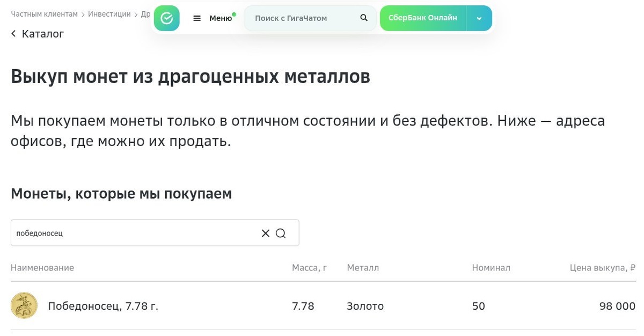Screen dimensions: 644x336
Task: Select the Наименование column header
Action: click(42, 267)
